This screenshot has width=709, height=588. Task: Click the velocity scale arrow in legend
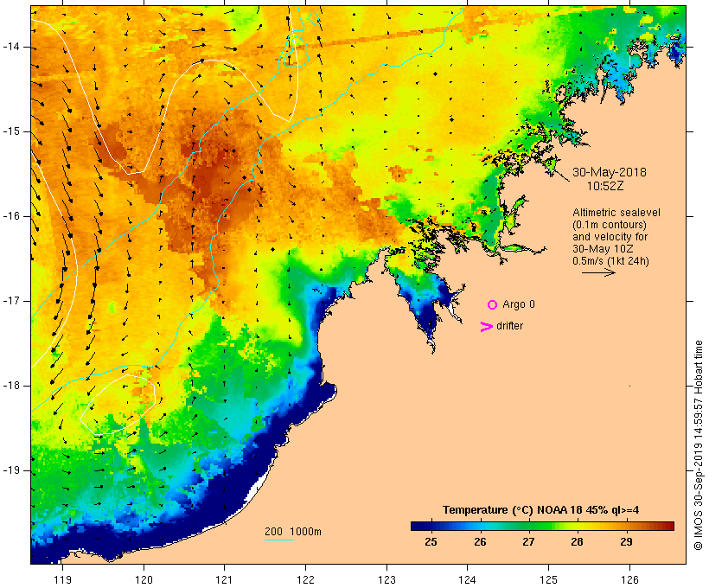(x=598, y=272)
